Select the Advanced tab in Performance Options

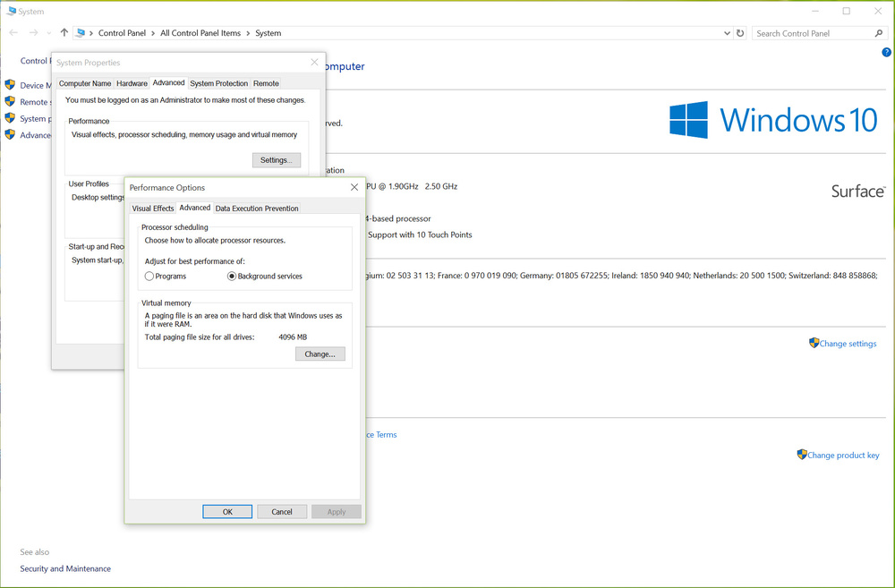coord(194,208)
